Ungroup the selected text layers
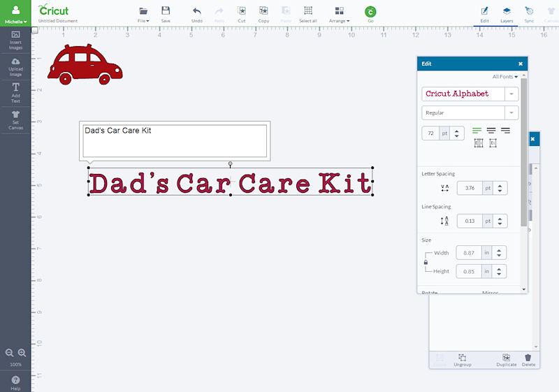 tap(463, 360)
